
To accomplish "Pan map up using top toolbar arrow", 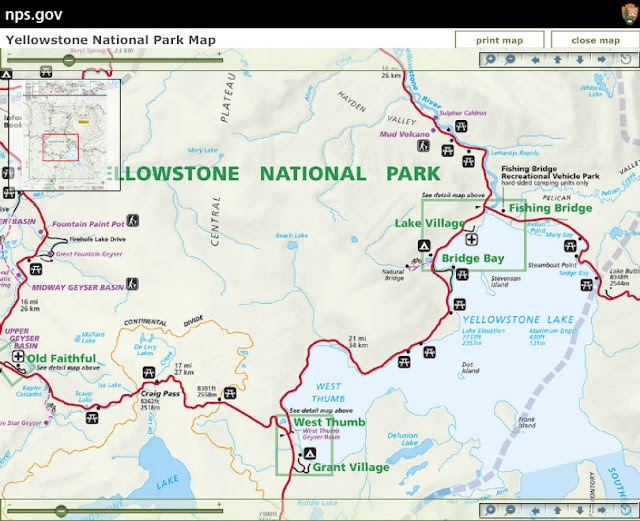I will coord(558,60).
